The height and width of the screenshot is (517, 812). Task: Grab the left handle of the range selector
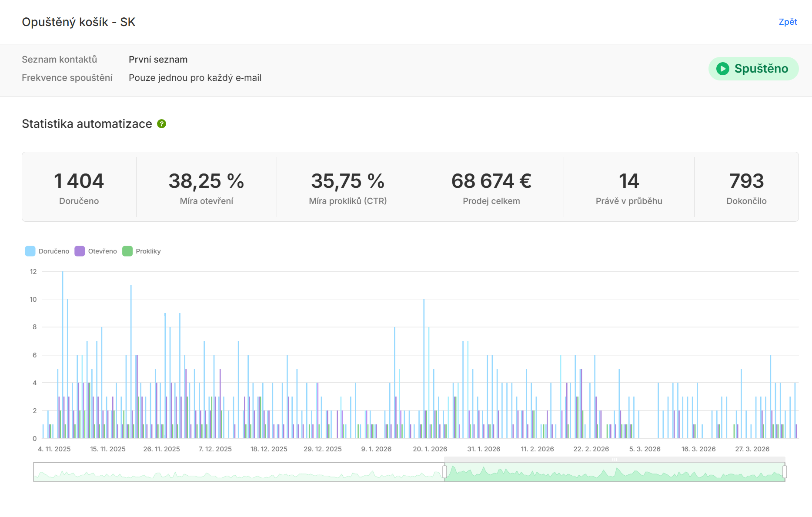point(444,472)
